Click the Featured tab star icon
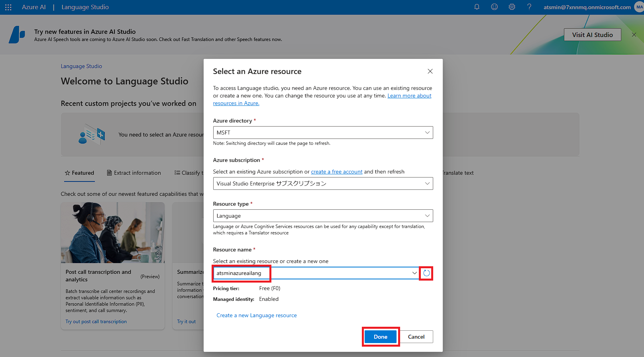The width and height of the screenshot is (644, 357). click(67, 173)
